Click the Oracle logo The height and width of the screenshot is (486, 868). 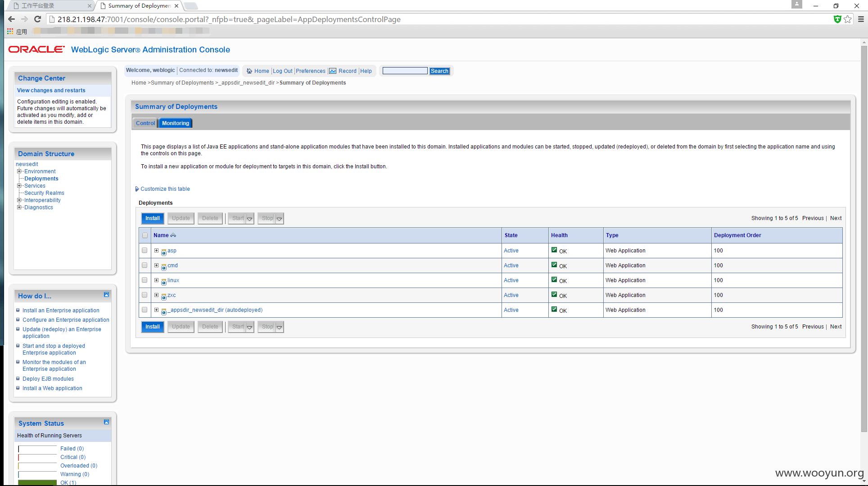[36, 49]
